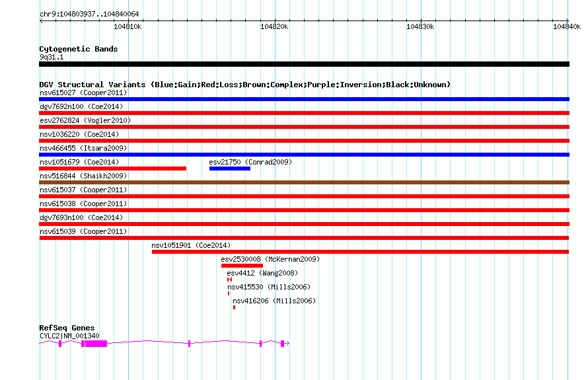Open dgv7693n100 (Coe2014) variant label
This screenshot has width=588, height=380.
(81, 217)
